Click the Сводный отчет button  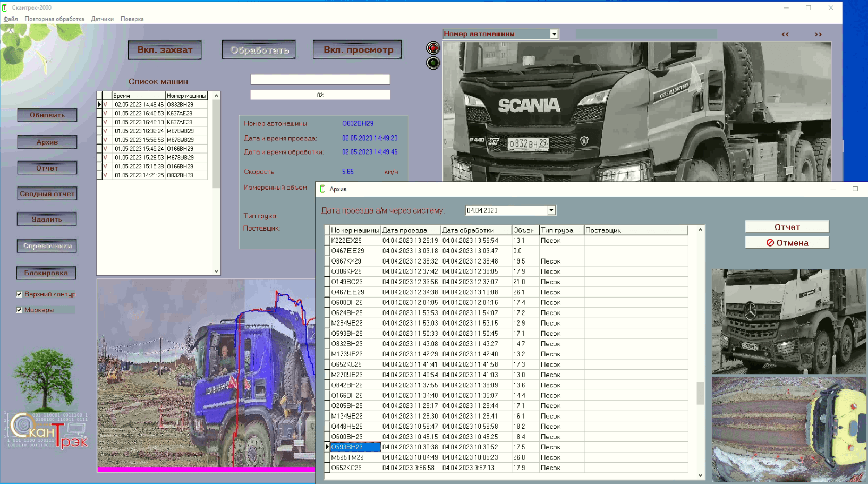click(47, 194)
